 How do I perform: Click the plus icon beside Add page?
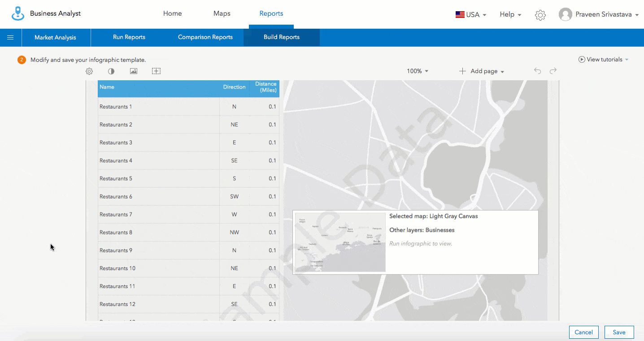(462, 71)
